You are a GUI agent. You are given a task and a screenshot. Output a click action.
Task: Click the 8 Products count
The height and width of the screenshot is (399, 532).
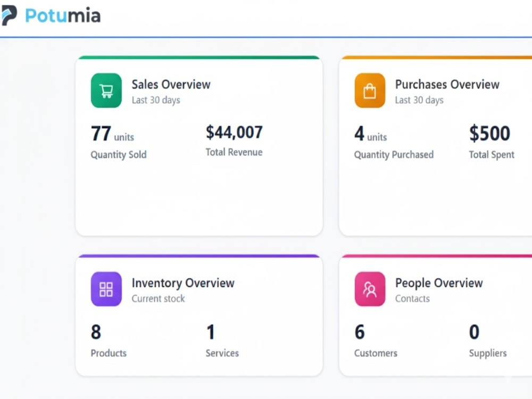96,332
